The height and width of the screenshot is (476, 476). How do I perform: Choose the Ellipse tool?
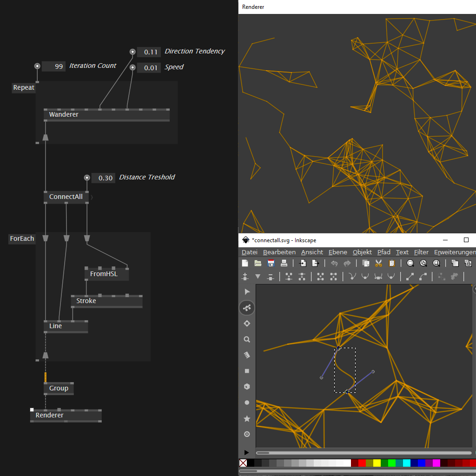247,402
